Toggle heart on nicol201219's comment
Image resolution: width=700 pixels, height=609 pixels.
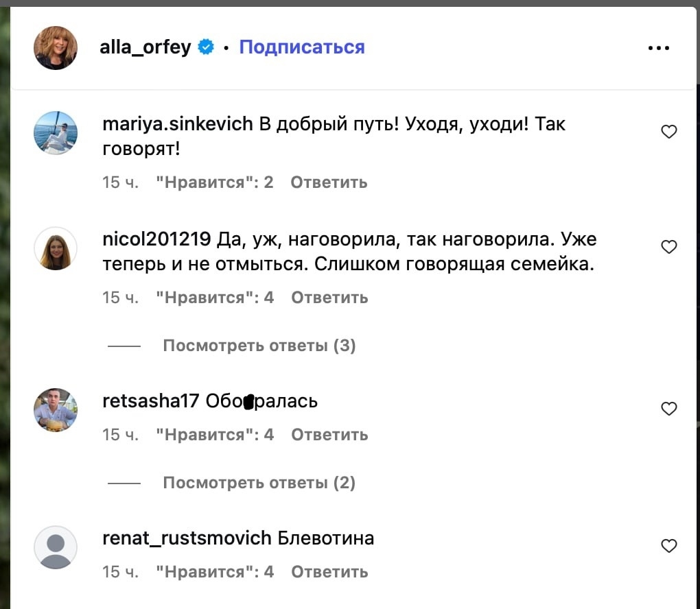668,247
